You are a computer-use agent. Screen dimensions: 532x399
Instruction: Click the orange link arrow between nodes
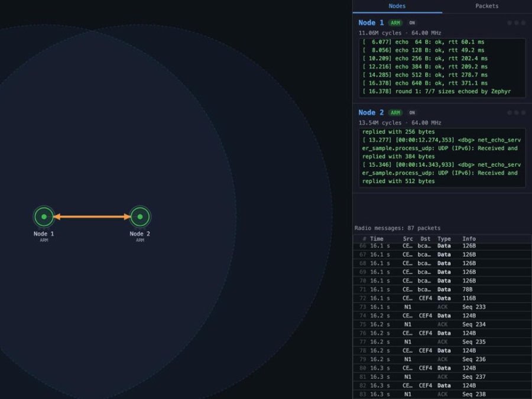[x=92, y=216]
